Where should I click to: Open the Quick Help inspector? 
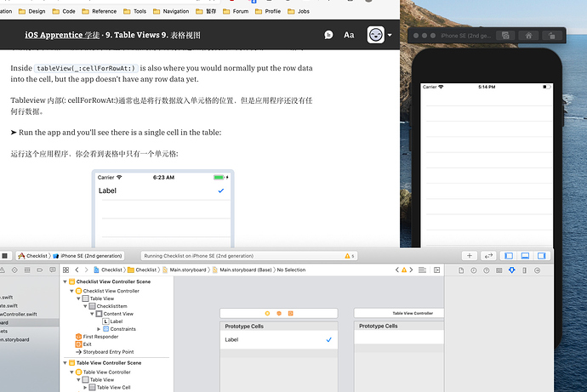click(487, 270)
